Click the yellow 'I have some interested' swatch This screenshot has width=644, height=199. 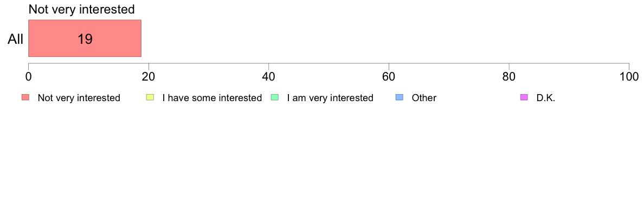(150, 97)
